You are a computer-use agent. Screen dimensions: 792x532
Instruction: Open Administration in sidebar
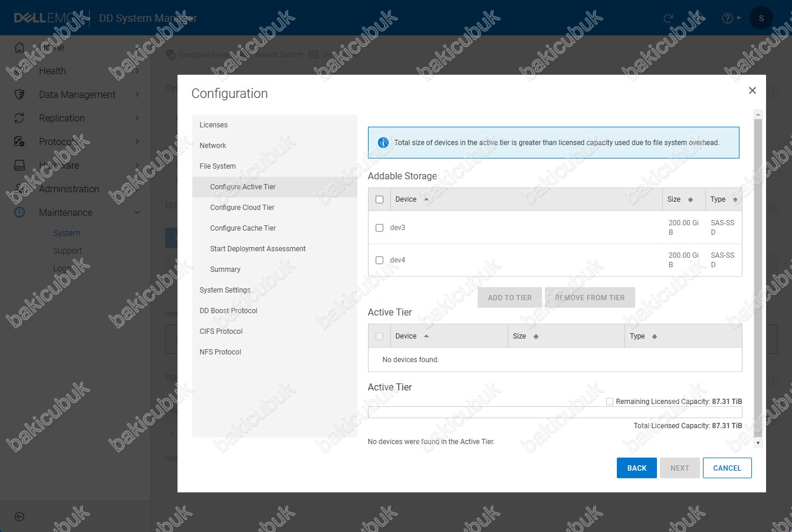tap(69, 189)
